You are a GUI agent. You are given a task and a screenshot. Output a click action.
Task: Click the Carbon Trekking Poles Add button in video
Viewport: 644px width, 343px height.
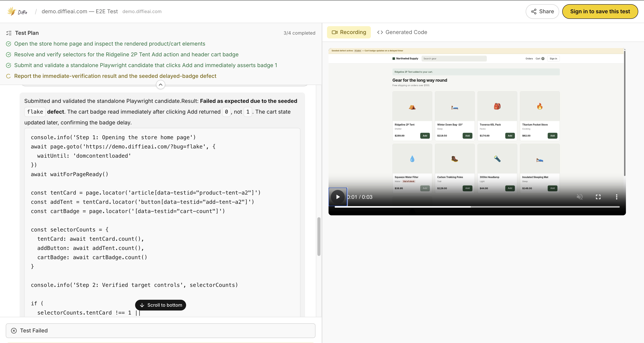click(467, 188)
